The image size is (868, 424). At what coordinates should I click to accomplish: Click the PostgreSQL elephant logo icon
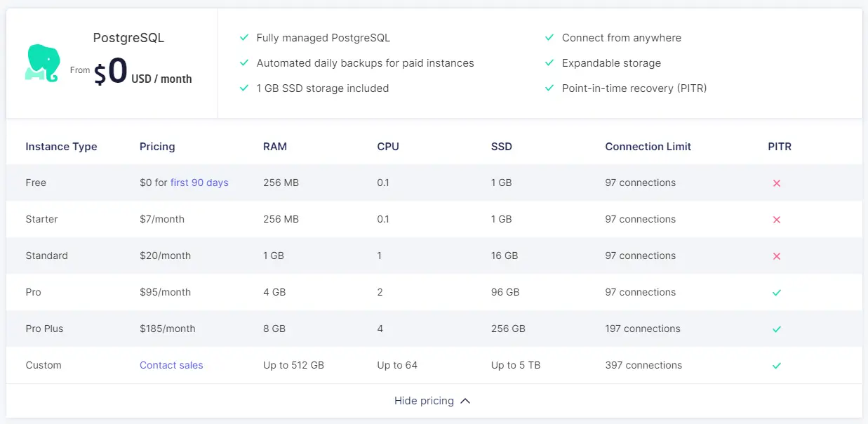click(x=42, y=64)
